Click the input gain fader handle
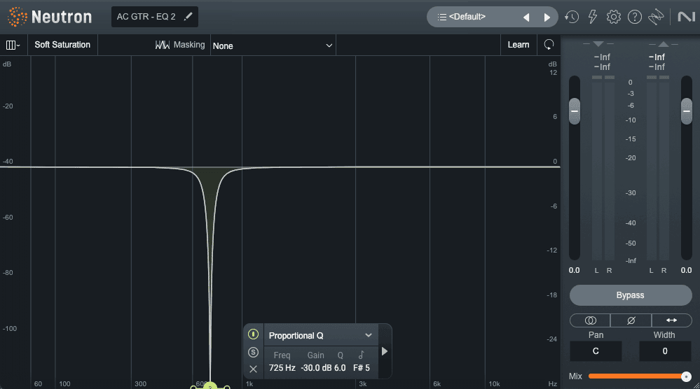700x389 pixels. (x=575, y=111)
